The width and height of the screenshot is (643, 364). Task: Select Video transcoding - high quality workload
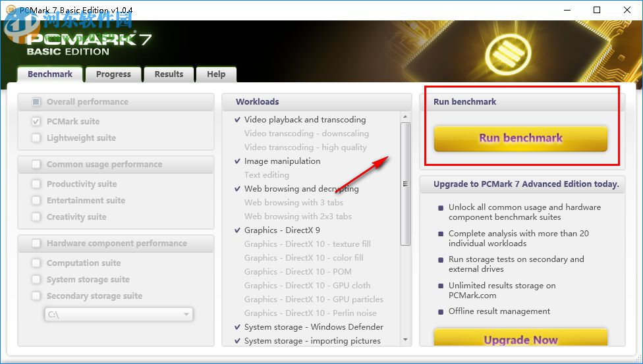tap(306, 147)
